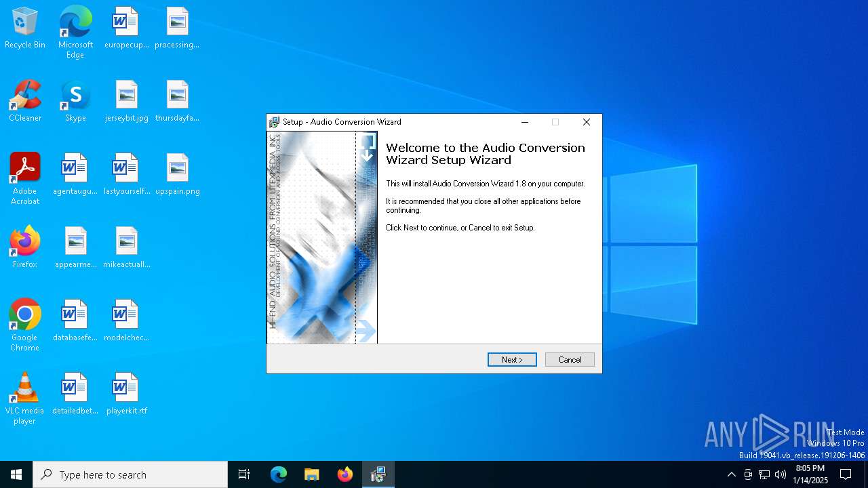Click the taskbar search box

click(130, 474)
